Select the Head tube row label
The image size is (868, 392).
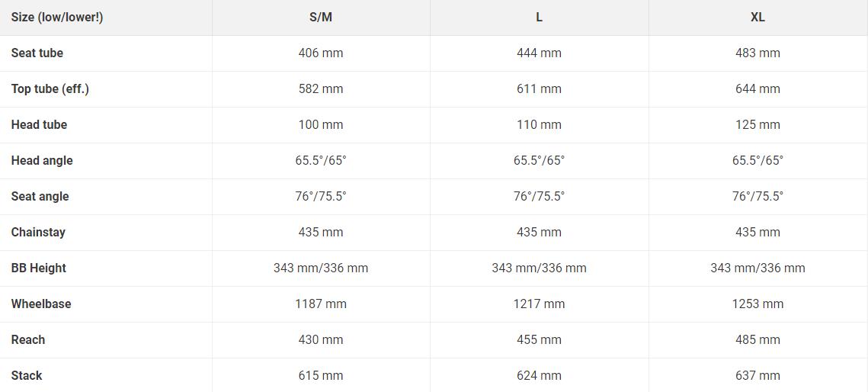pyautogui.click(x=39, y=125)
